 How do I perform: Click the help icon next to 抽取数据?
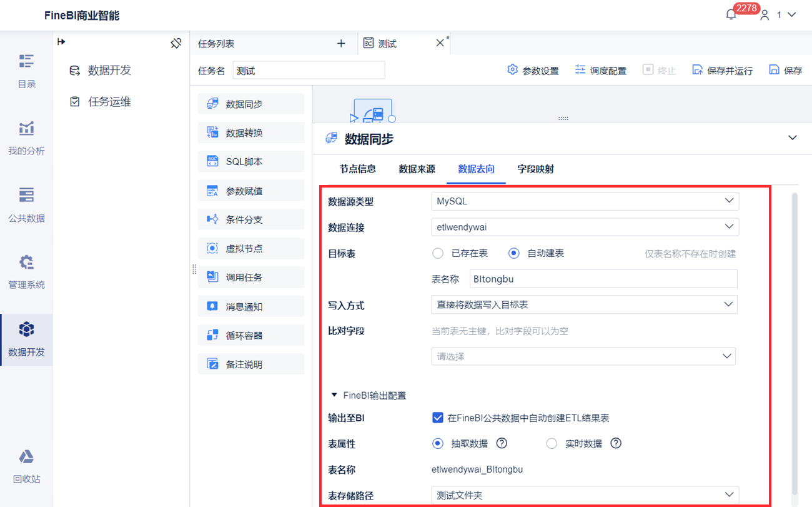502,443
